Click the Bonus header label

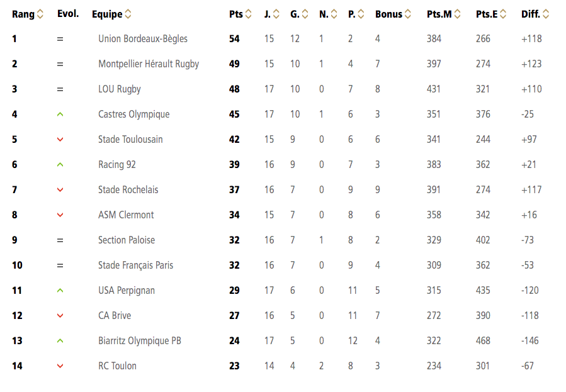388,14
